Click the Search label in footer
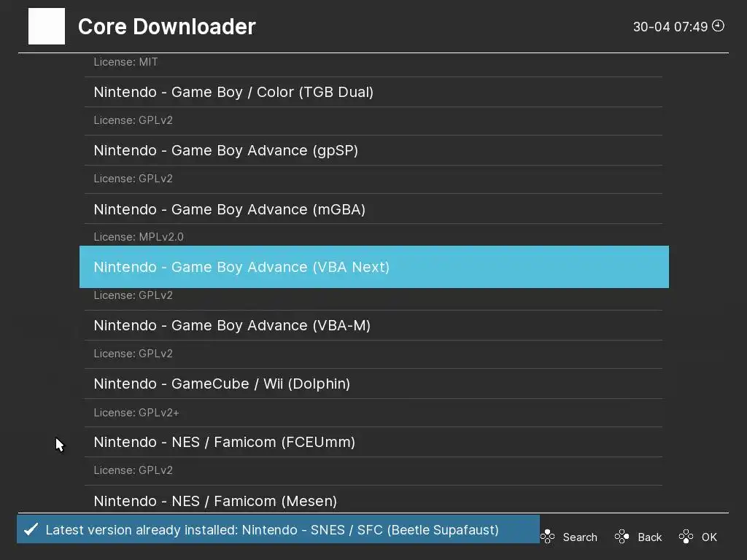The width and height of the screenshot is (747, 560). 580,537
